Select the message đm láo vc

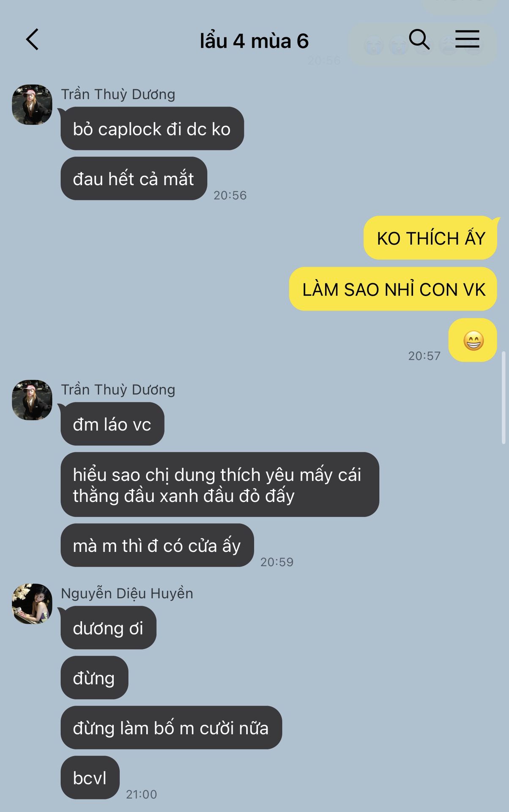click(x=112, y=424)
